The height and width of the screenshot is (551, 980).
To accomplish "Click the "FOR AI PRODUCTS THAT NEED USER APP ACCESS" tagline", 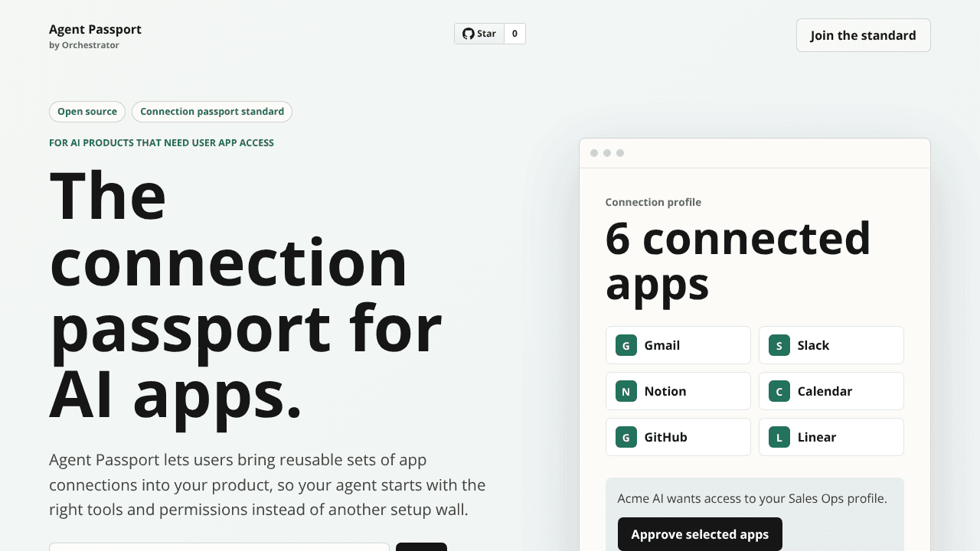I will pyautogui.click(x=162, y=143).
